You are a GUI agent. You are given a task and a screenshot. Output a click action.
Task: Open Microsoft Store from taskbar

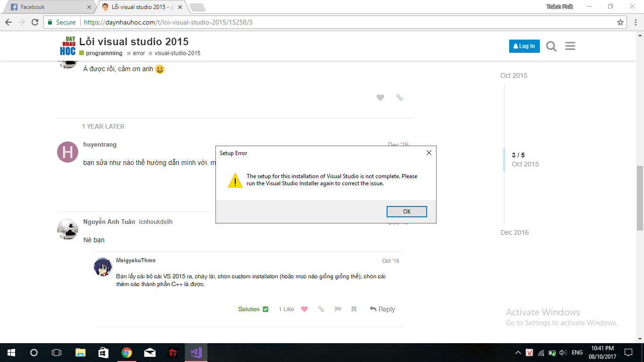coord(103,353)
